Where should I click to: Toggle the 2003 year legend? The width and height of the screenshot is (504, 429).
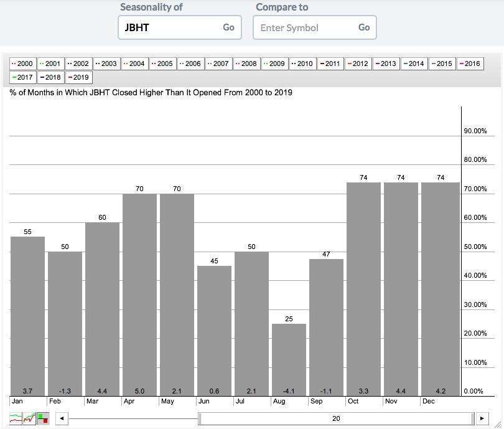point(106,64)
